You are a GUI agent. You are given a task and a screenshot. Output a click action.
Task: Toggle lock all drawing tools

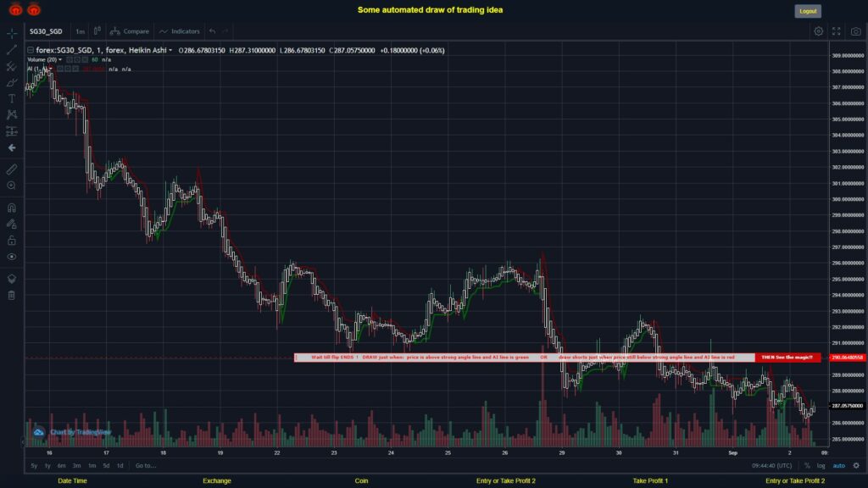coord(12,240)
